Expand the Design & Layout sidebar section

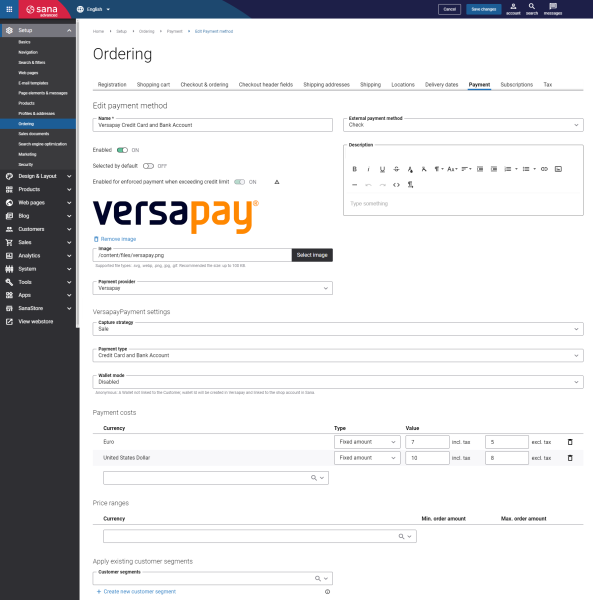coord(37,176)
